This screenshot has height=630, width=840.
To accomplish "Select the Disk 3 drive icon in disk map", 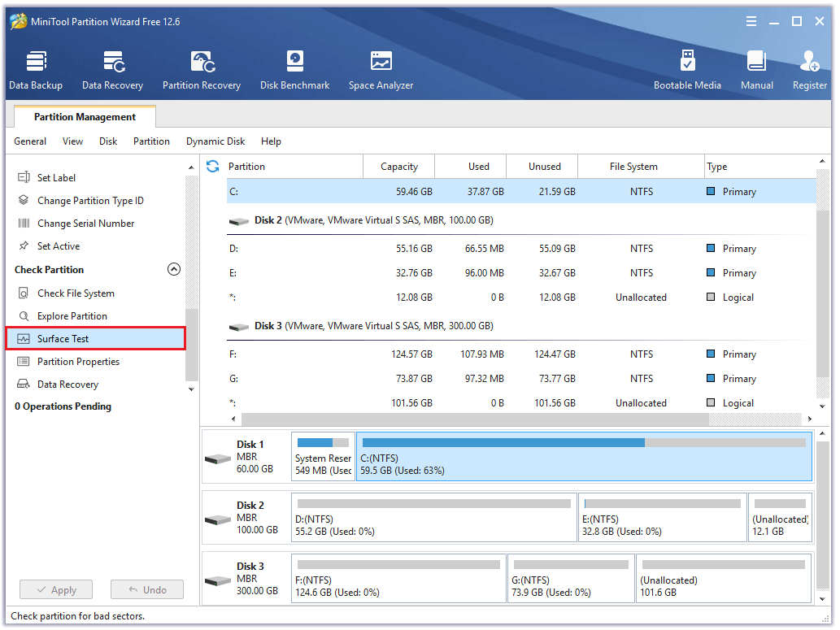I will [218, 580].
